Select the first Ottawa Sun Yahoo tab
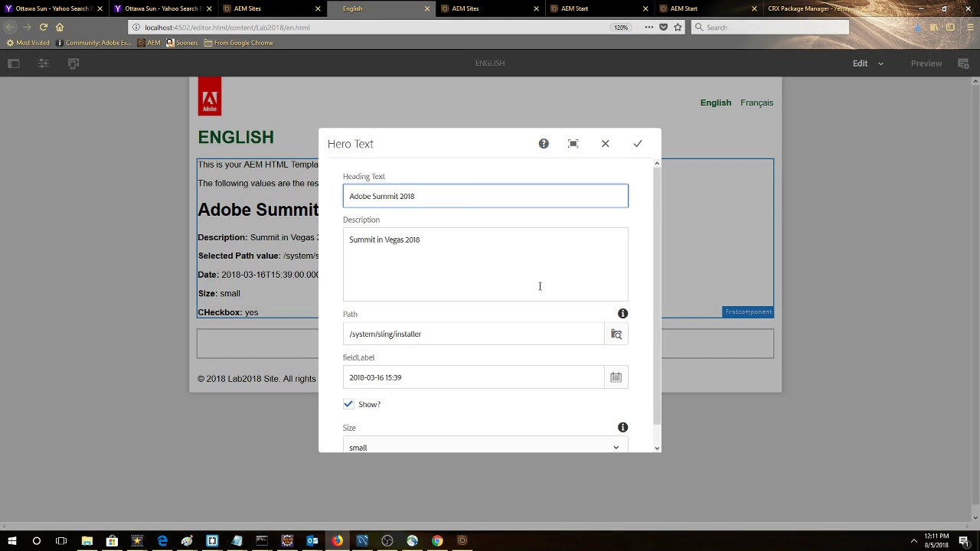 click(54, 8)
